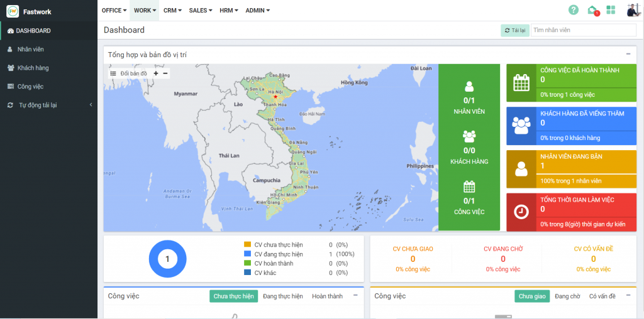Click the clock icon on working time card

[521, 212]
